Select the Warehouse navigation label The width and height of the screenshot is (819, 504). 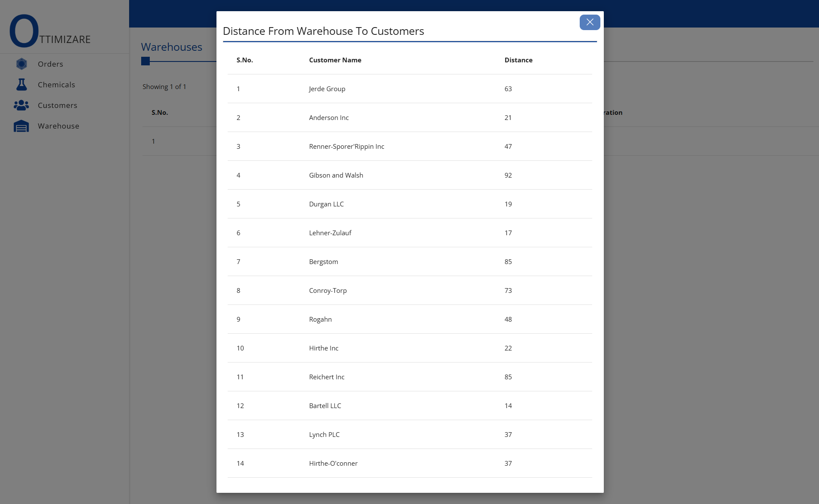pyautogui.click(x=59, y=126)
